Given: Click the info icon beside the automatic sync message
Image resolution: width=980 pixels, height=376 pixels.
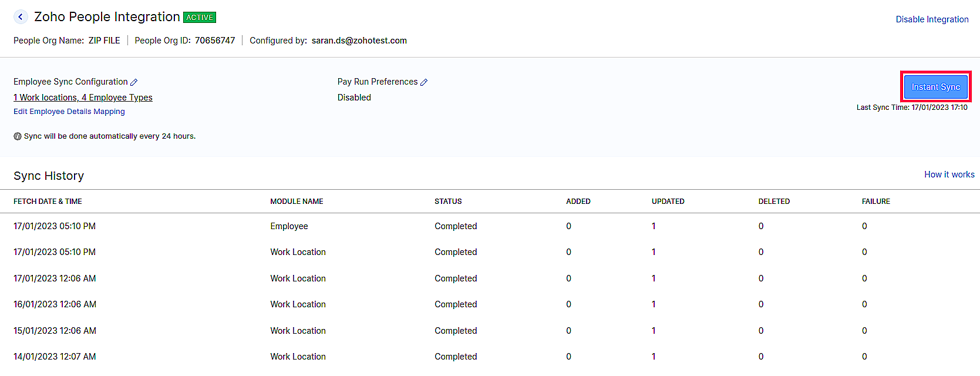Looking at the screenshot, I should tap(18, 136).
